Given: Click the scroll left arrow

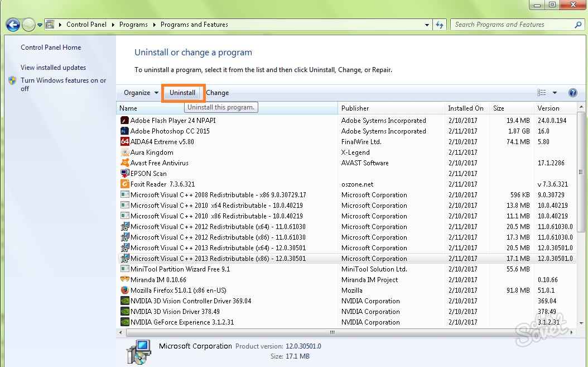Looking at the screenshot, I should point(121,332).
